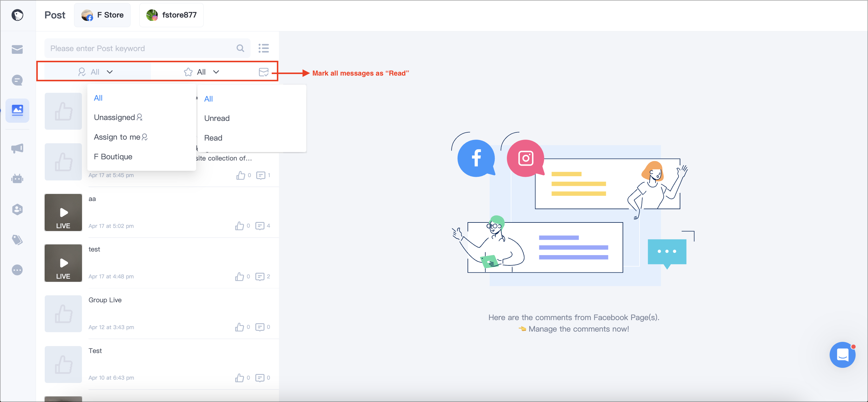Toggle the list view icon
The height and width of the screenshot is (402, 868).
click(264, 48)
